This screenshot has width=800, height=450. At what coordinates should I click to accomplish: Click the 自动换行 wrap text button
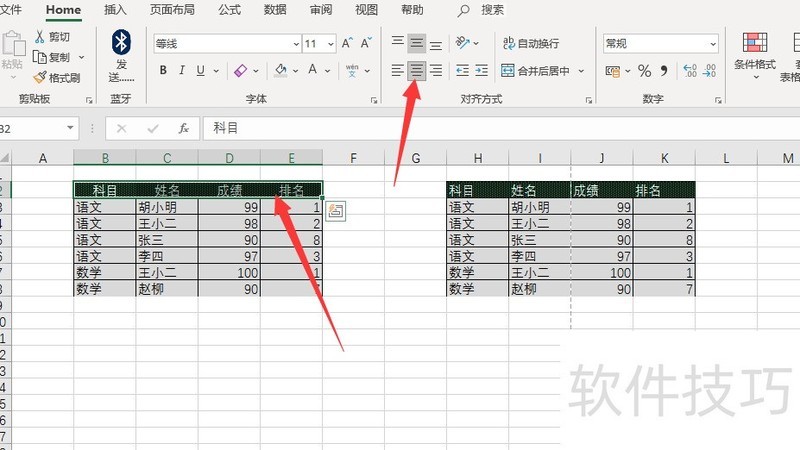click(x=531, y=43)
